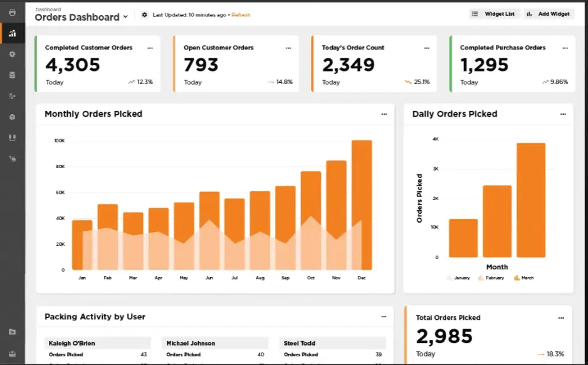Open the tag icon in sidebar
588x365 pixels.
pos(13,159)
